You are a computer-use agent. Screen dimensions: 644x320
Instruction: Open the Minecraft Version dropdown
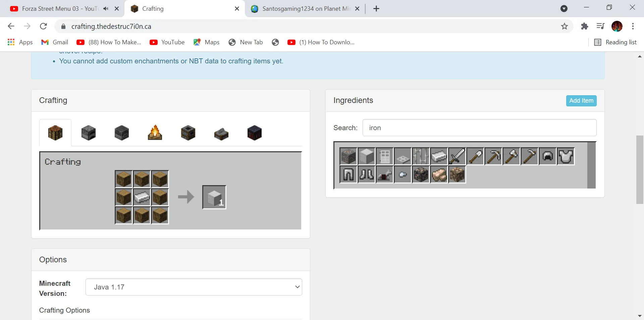[194, 287]
